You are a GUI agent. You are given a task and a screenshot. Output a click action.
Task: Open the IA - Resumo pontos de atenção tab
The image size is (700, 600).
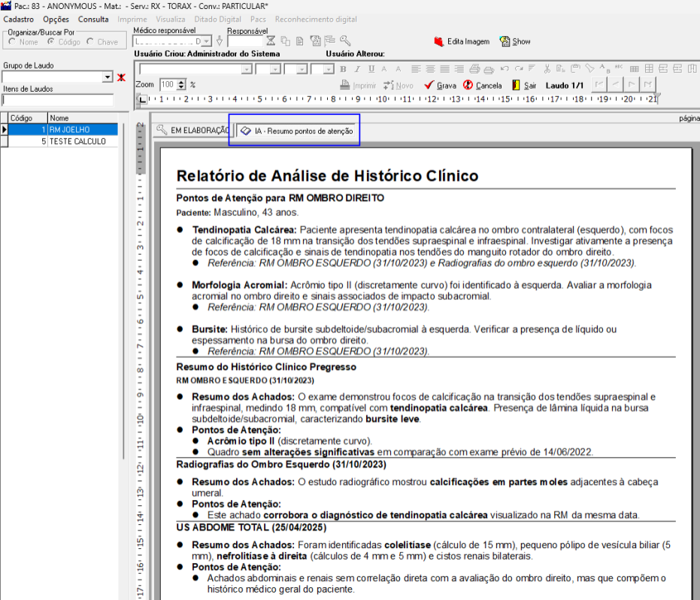pos(295,131)
